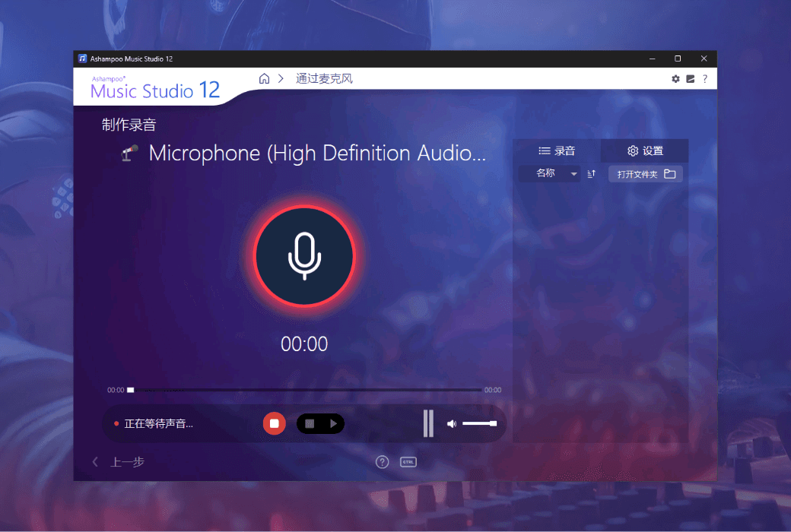
Task: Click the 通过麦克风 breadcrumb
Action: 324,79
